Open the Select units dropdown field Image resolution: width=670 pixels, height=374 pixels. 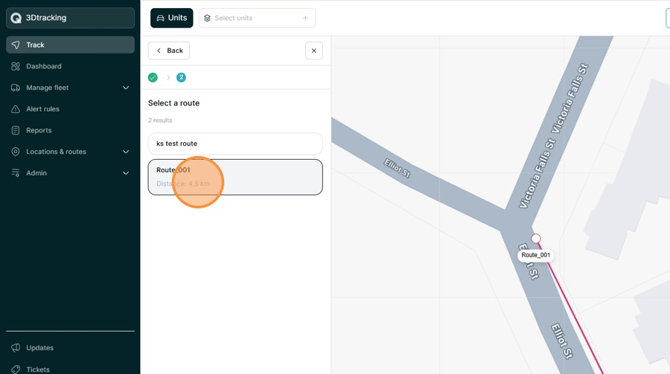(x=257, y=18)
